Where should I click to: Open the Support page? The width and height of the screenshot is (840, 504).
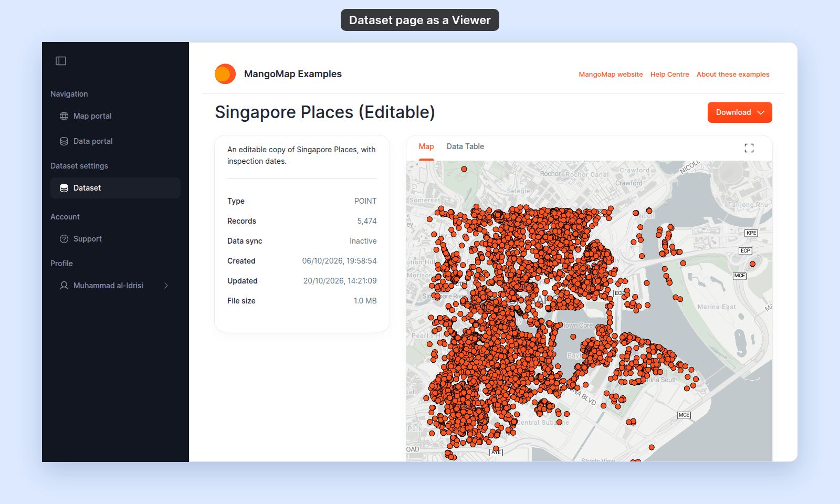pos(115,239)
